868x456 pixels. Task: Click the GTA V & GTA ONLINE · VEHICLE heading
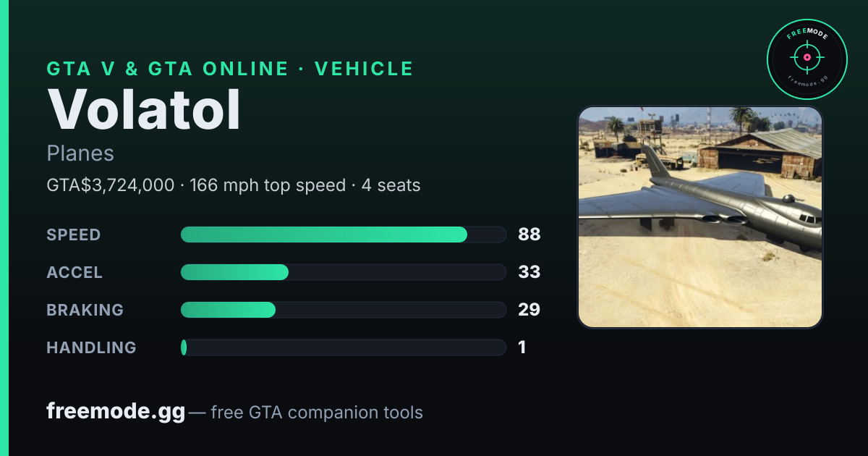230,69
